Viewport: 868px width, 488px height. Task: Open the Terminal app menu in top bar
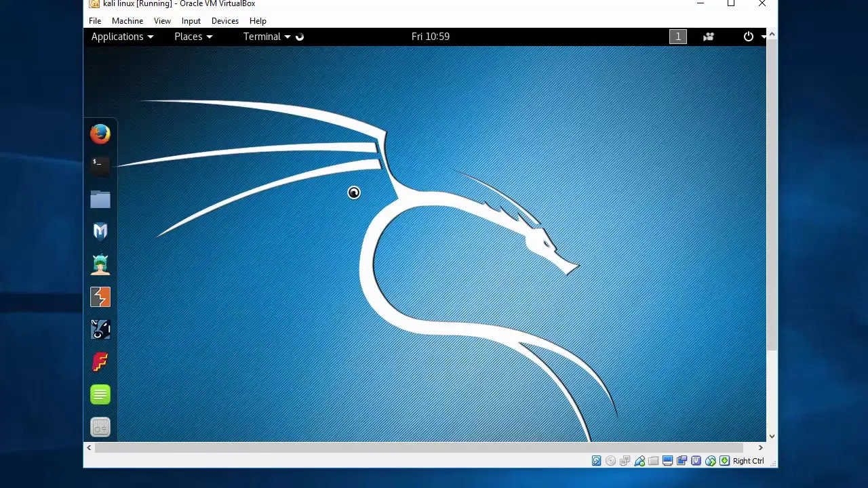tap(267, 37)
